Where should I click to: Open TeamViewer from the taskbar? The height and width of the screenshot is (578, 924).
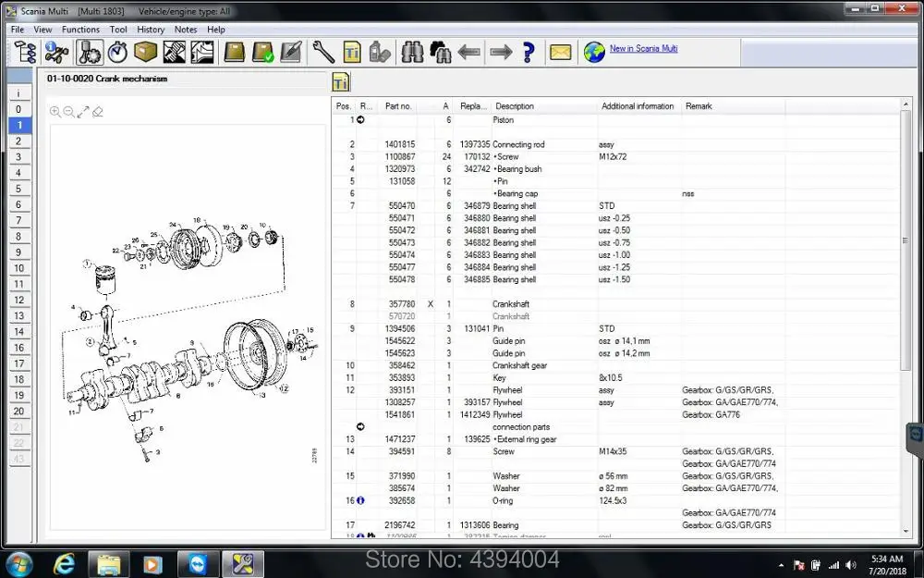click(x=198, y=564)
